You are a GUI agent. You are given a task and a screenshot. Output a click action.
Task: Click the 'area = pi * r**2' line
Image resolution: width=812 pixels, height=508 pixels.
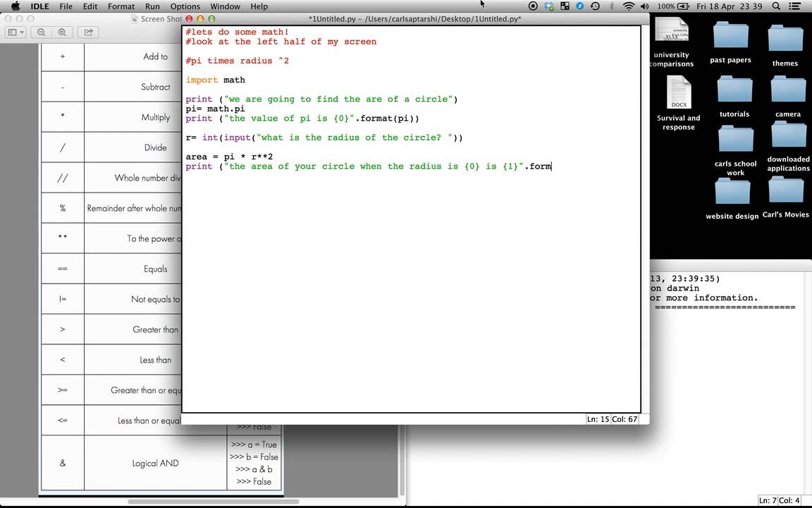229,157
